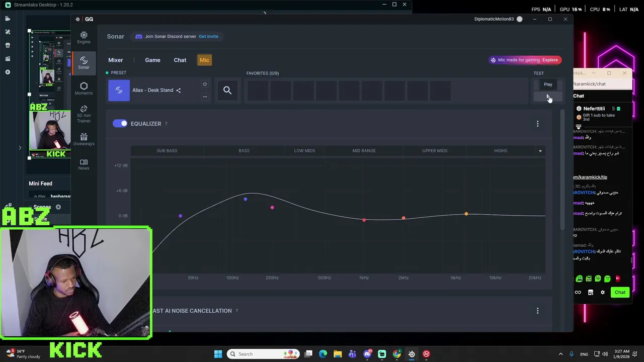Expand the equalizer band dropdown arrow
Viewport: 644px width, 362px height.
click(540, 151)
